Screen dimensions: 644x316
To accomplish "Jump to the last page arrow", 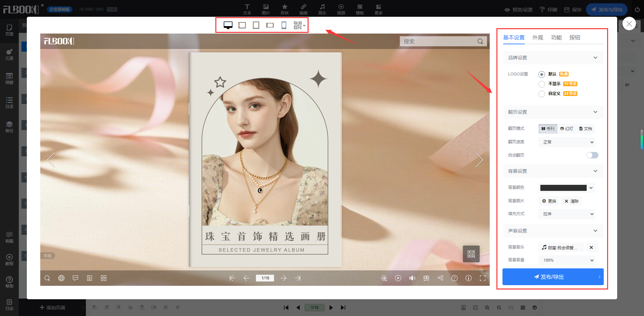I will 298,278.
